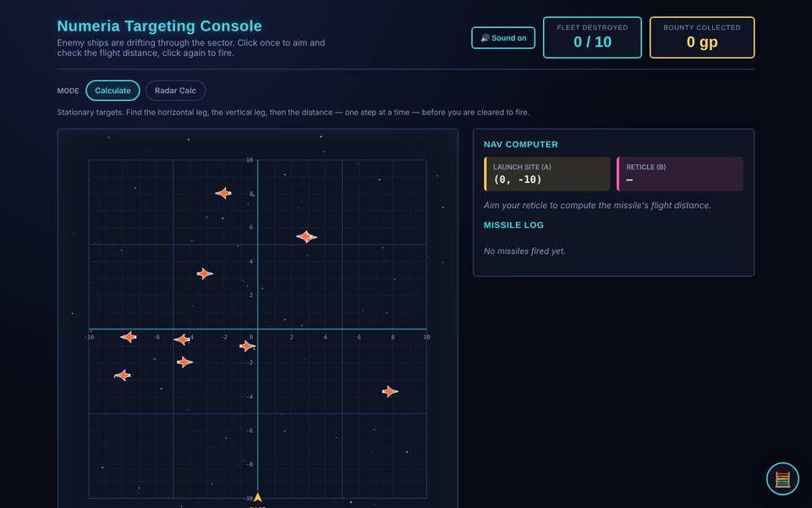The image size is (812, 508).
Task: Click the "NAV COMPUTER" heading
Action: (x=521, y=145)
